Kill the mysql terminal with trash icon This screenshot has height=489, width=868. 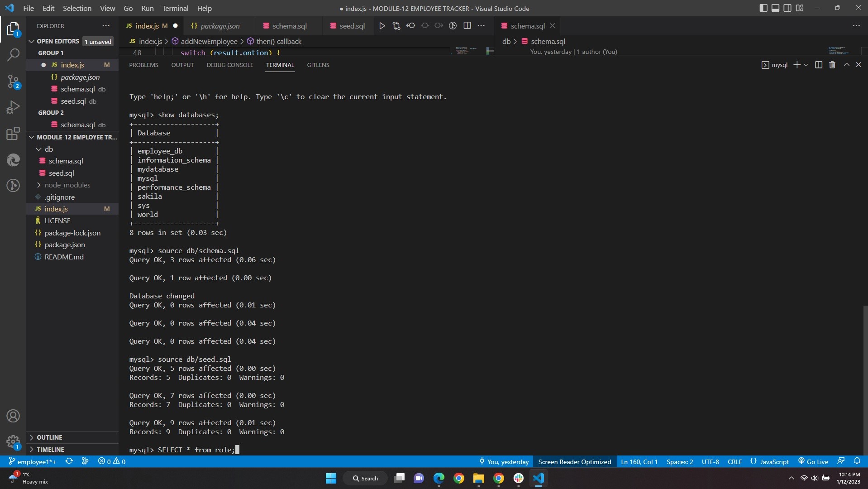pos(832,65)
